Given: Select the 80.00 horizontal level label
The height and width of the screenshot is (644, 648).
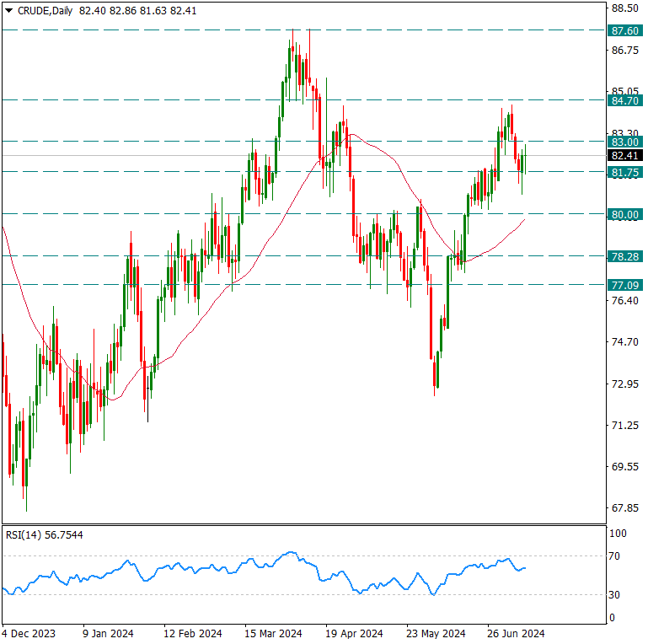Looking at the screenshot, I should tap(625, 215).
